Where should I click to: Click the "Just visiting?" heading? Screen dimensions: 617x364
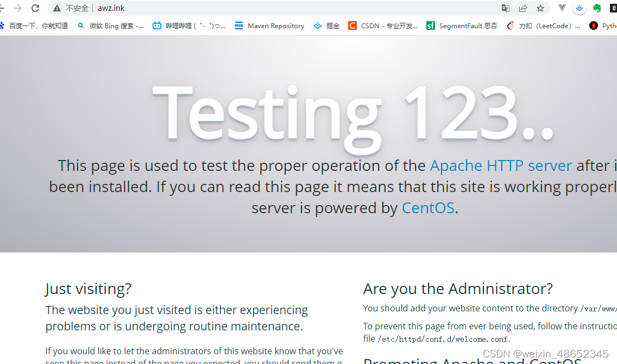tap(88, 289)
